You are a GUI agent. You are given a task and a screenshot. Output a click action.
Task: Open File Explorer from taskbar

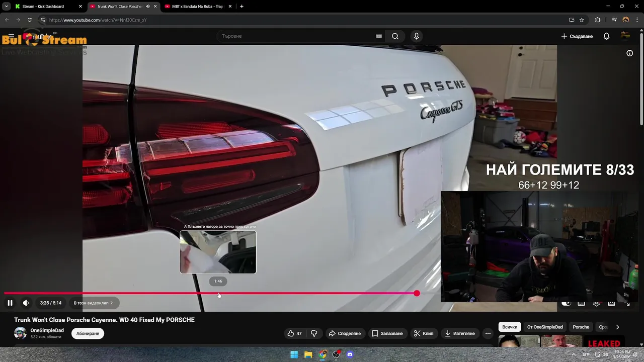click(x=308, y=354)
